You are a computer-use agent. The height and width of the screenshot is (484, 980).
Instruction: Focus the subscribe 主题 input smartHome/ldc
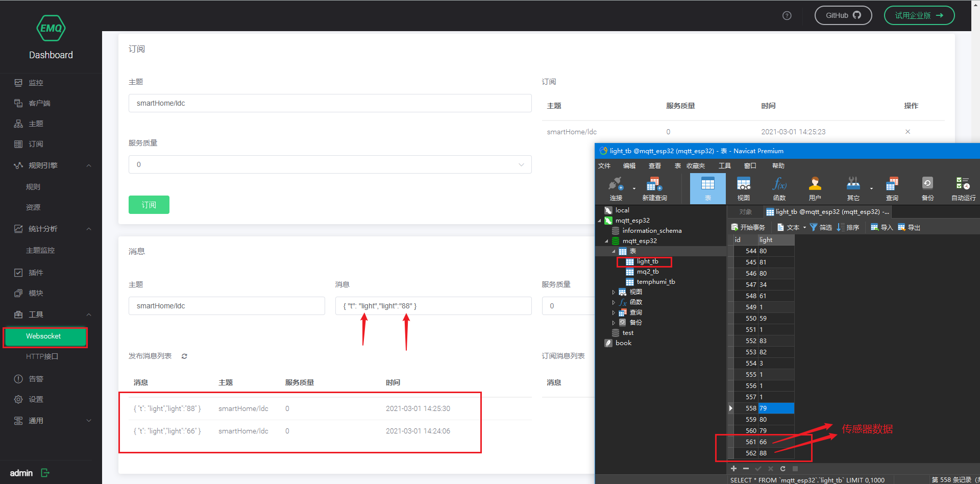[x=330, y=103]
